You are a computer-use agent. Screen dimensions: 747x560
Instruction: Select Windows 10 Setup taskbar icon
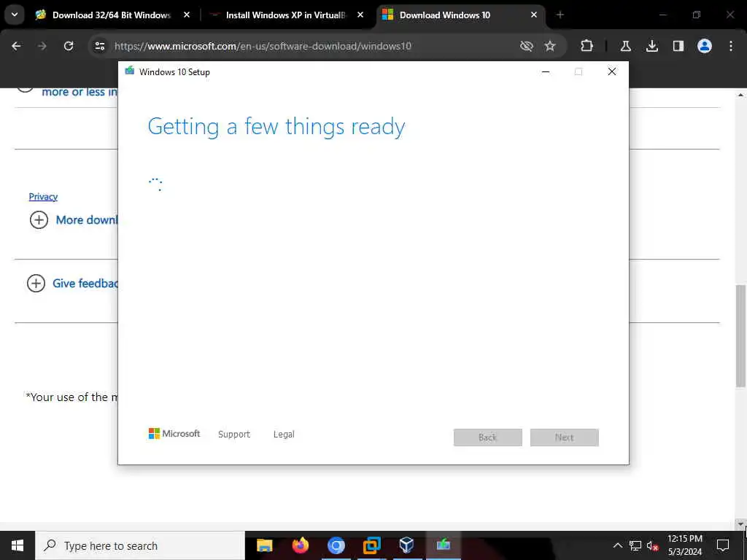coord(443,545)
